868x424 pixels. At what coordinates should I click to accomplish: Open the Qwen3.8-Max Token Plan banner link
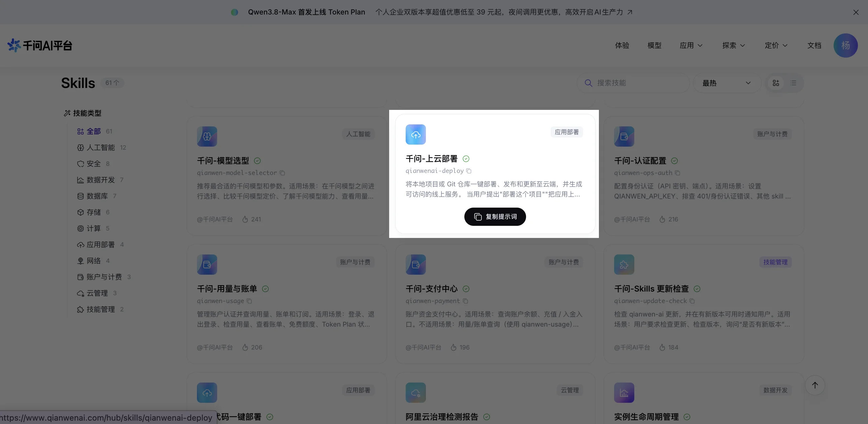[432, 12]
